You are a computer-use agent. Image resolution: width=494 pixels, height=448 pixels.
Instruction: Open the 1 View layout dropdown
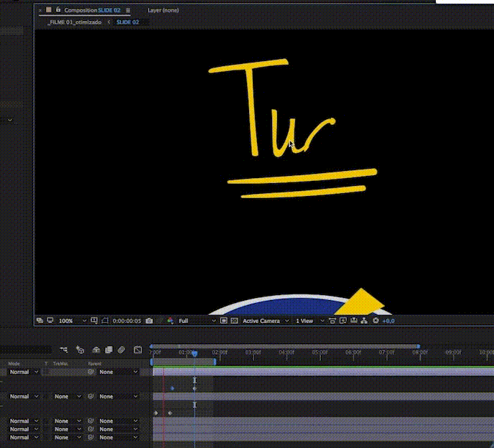(309, 321)
